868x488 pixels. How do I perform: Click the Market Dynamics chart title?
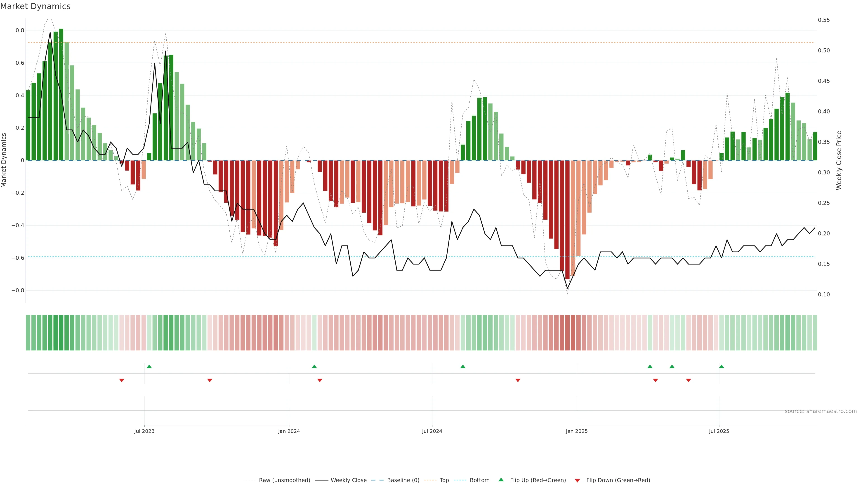[x=35, y=6]
